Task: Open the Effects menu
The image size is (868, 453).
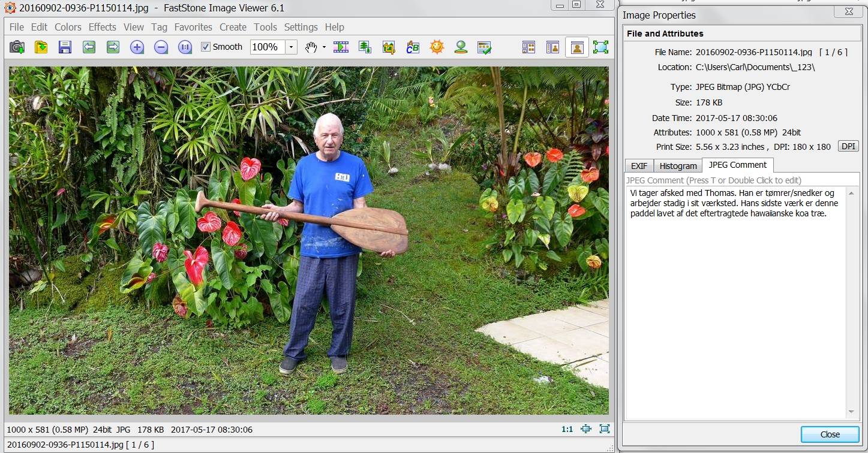Action: [102, 27]
